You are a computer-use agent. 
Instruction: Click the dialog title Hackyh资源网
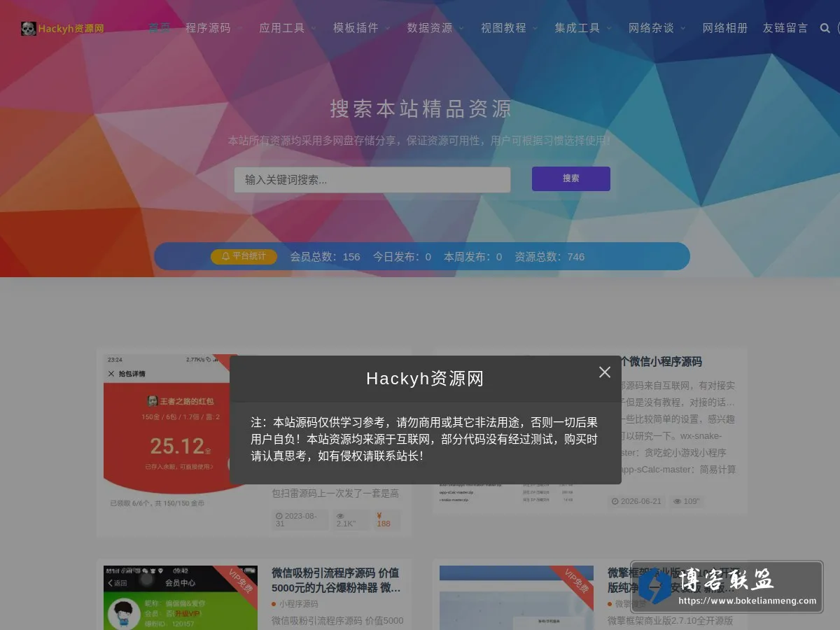pyautogui.click(x=425, y=379)
